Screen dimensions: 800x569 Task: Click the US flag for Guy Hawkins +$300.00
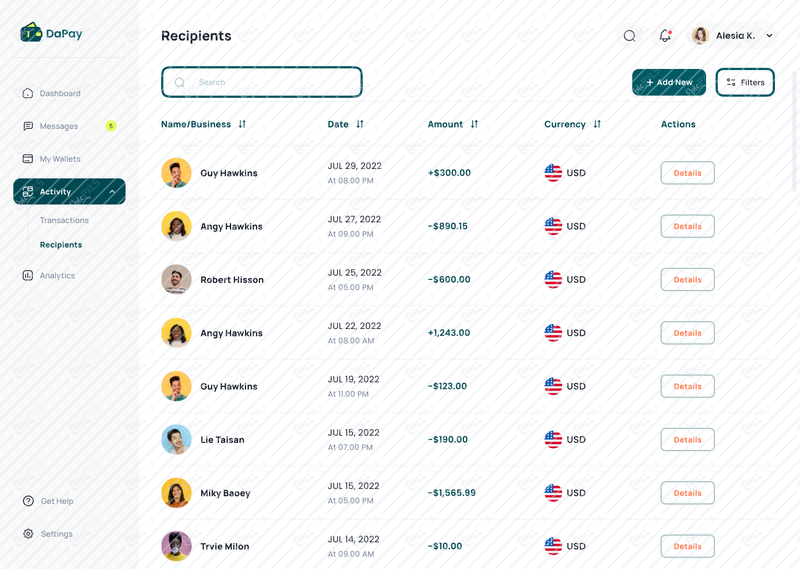553,173
